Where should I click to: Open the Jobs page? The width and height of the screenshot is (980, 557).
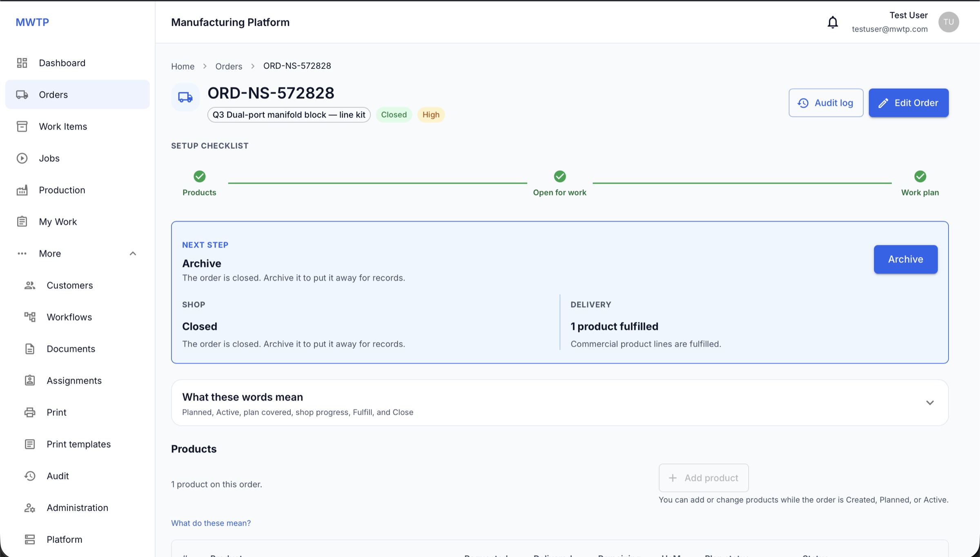coord(78,158)
